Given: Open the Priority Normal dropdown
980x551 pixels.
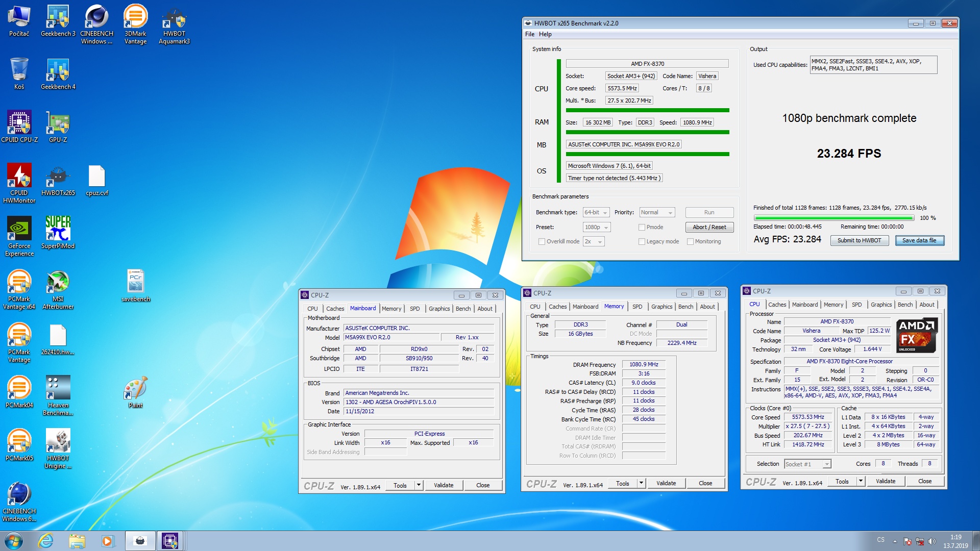Looking at the screenshot, I should pos(657,213).
